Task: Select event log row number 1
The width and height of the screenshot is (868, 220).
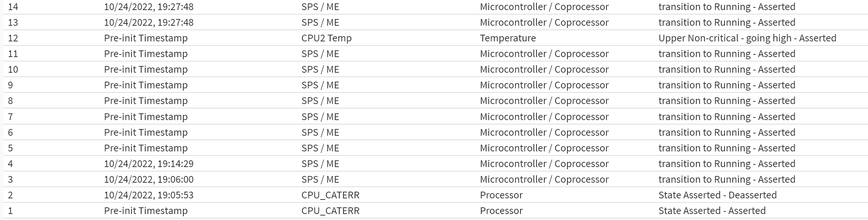Action: click(435, 211)
